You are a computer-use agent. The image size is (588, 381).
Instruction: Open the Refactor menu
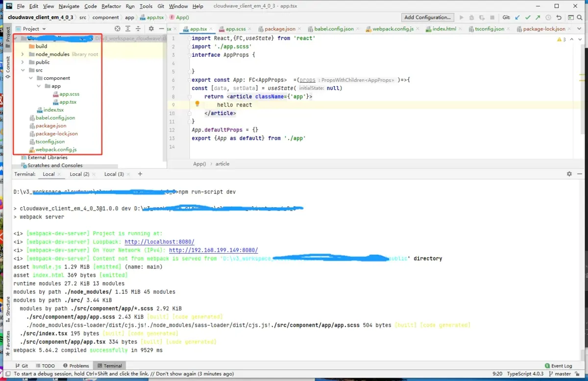coord(111,6)
